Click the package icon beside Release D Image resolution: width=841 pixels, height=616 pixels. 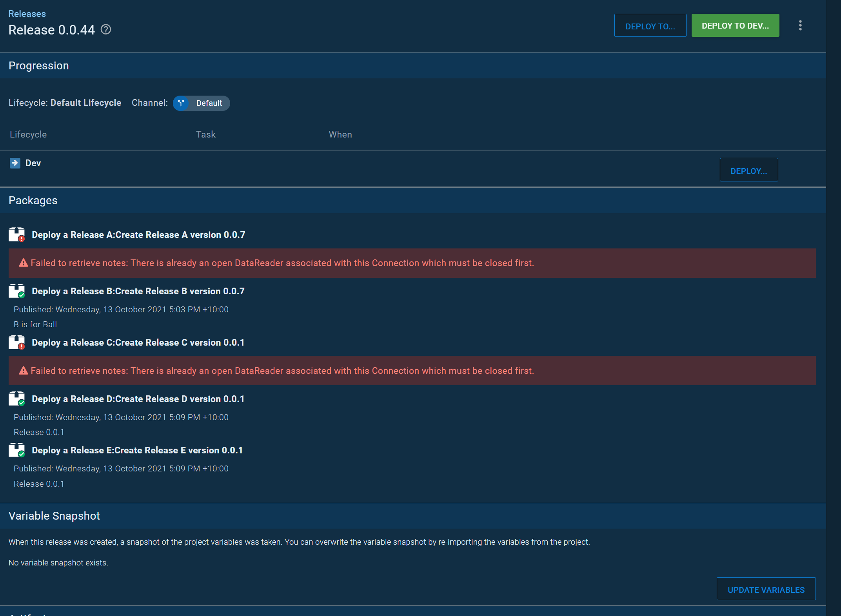click(16, 399)
